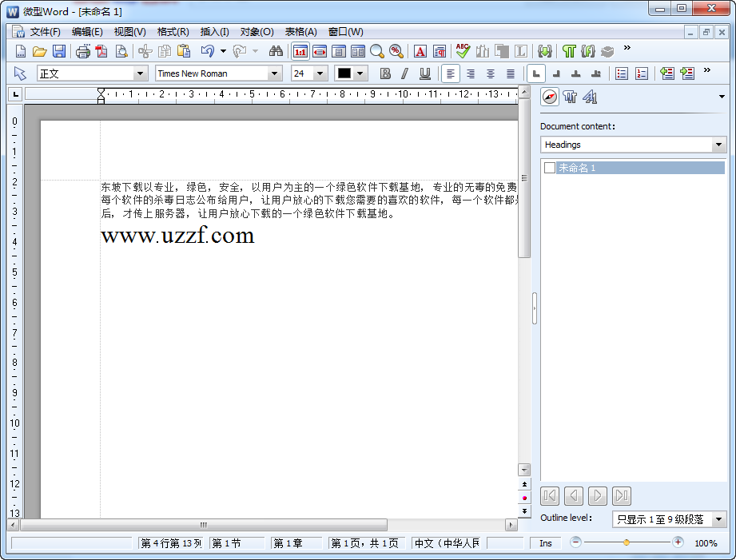Open the font size 24 dropdown
The image size is (736, 560).
coord(320,73)
